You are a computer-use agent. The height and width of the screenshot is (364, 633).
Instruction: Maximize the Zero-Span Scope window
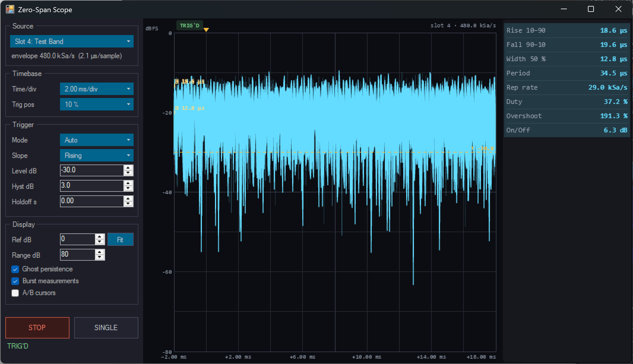(591, 9)
